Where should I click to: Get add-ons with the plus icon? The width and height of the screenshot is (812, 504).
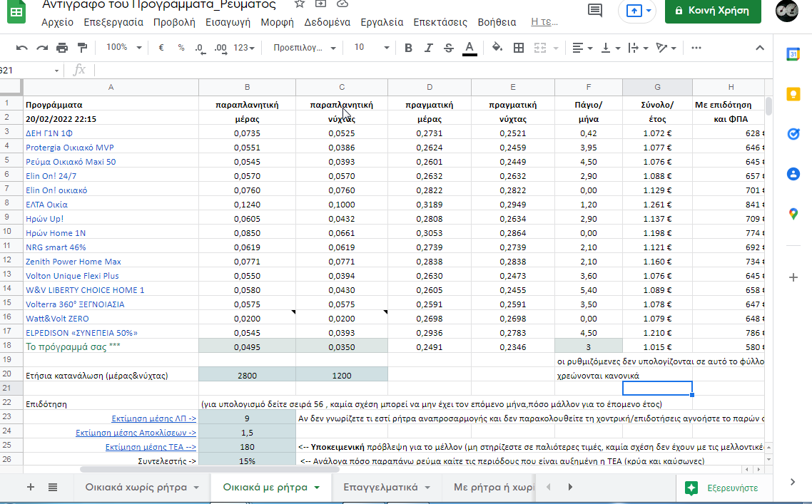click(793, 278)
